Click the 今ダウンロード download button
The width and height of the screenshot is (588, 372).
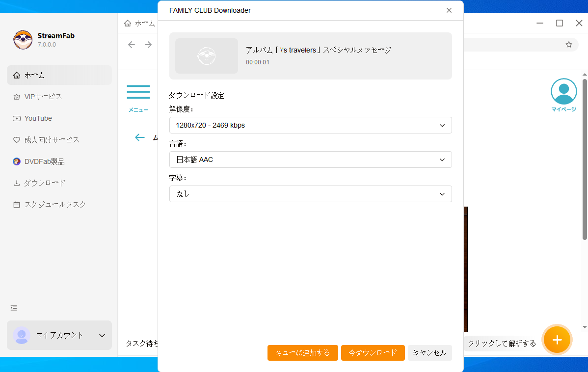pos(373,352)
